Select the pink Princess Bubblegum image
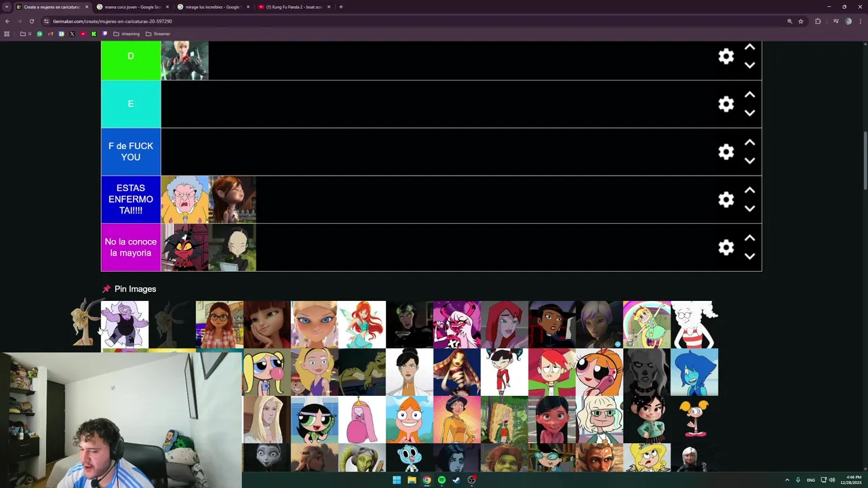868x488 pixels. click(362, 420)
